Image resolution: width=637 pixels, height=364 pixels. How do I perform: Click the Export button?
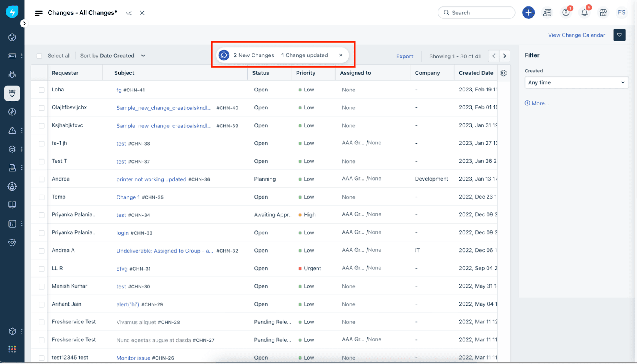(404, 56)
